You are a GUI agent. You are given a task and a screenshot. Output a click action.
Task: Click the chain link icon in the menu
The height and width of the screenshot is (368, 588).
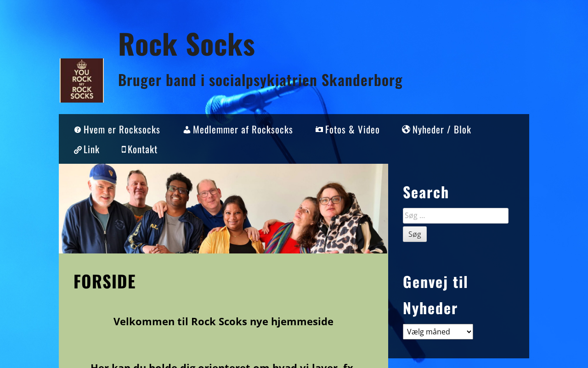pos(78,149)
